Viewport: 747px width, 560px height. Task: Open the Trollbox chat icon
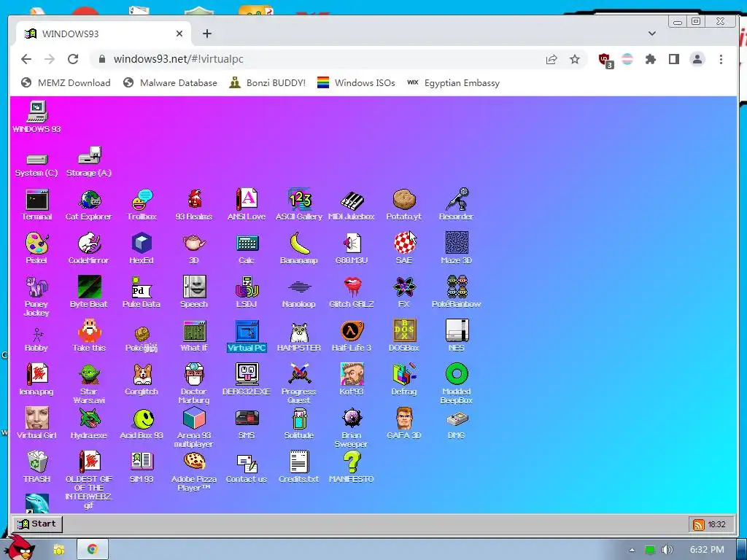pos(142,204)
